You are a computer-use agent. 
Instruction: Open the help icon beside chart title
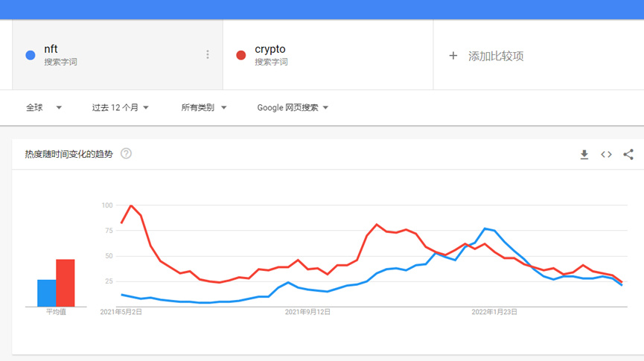(x=127, y=153)
